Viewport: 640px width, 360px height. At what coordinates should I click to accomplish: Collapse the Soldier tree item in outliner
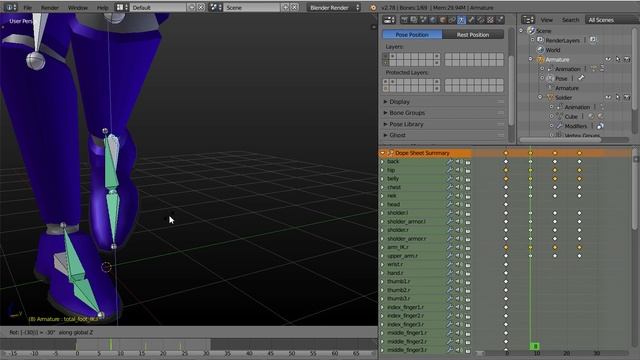tap(540, 98)
